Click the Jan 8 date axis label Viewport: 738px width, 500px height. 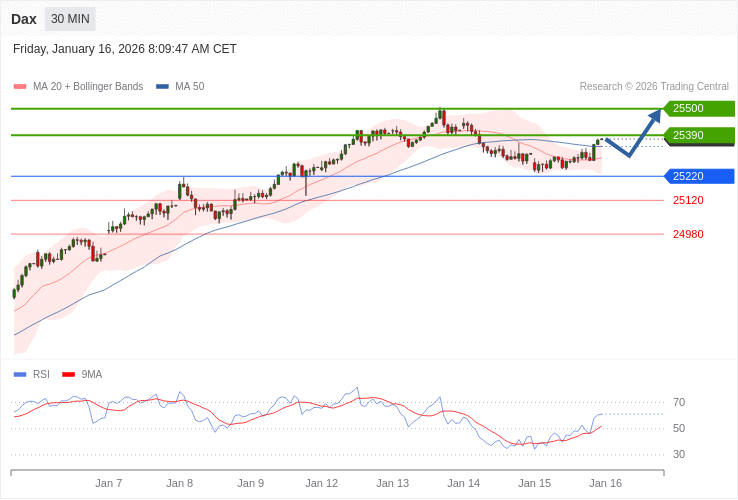180,483
